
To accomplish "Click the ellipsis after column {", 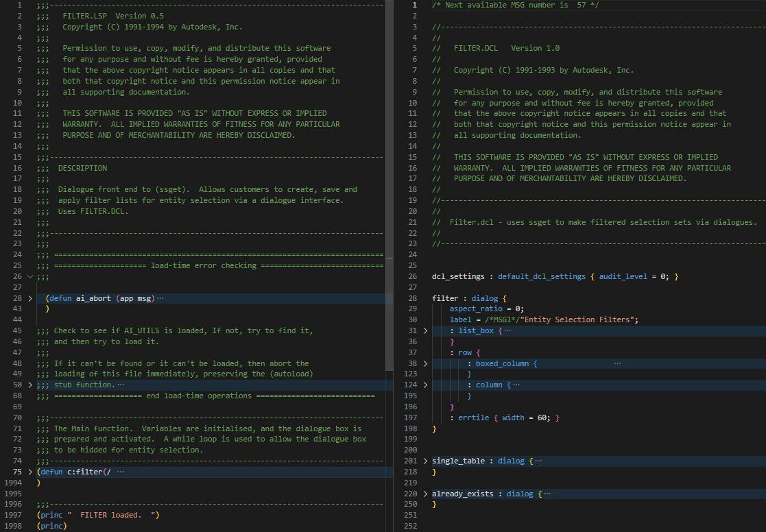I will pyautogui.click(x=516, y=385).
